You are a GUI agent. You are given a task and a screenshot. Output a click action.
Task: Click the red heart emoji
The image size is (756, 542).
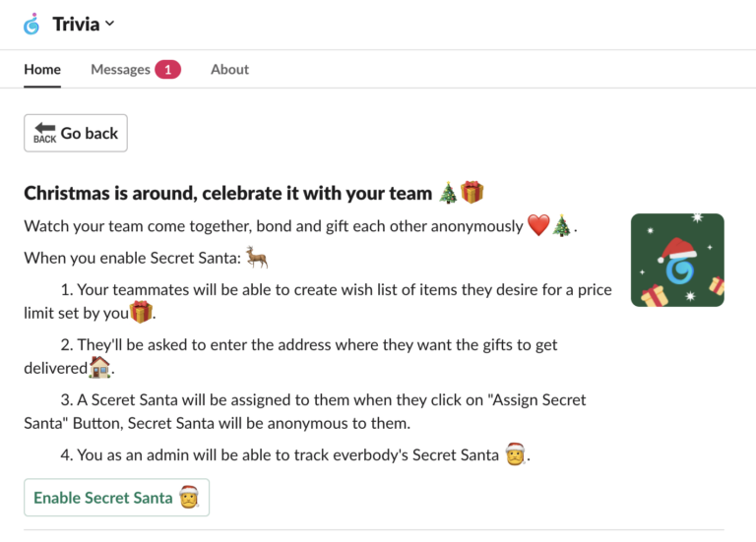(537, 225)
